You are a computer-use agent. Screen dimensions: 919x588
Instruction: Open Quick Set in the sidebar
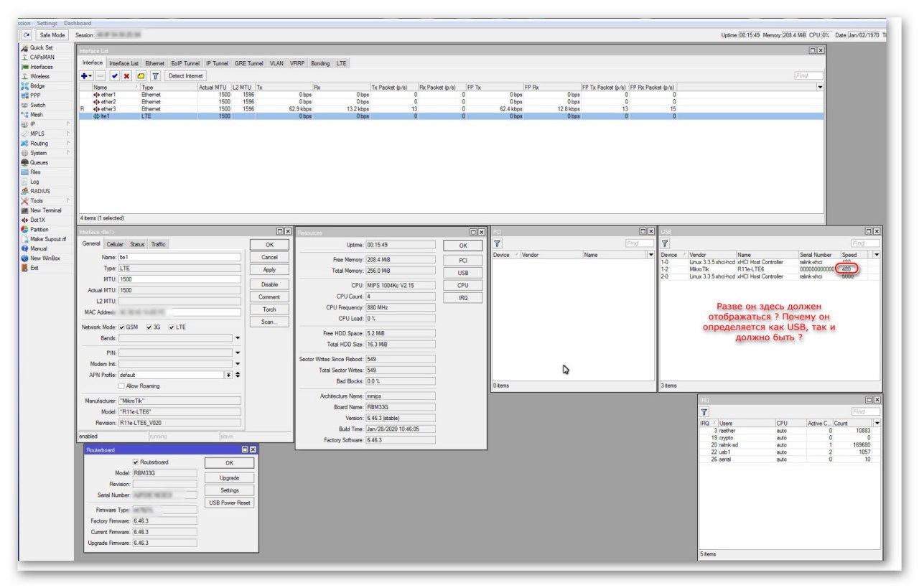40,47
